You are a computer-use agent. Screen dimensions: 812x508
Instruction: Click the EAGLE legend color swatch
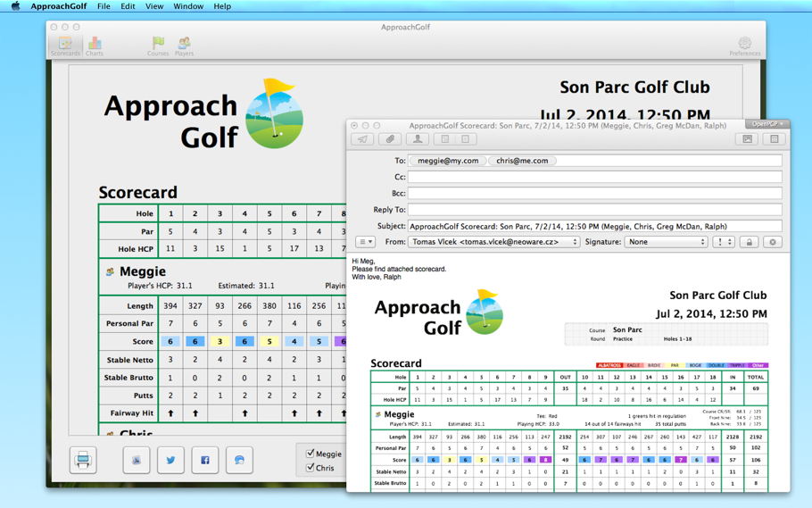tap(634, 365)
